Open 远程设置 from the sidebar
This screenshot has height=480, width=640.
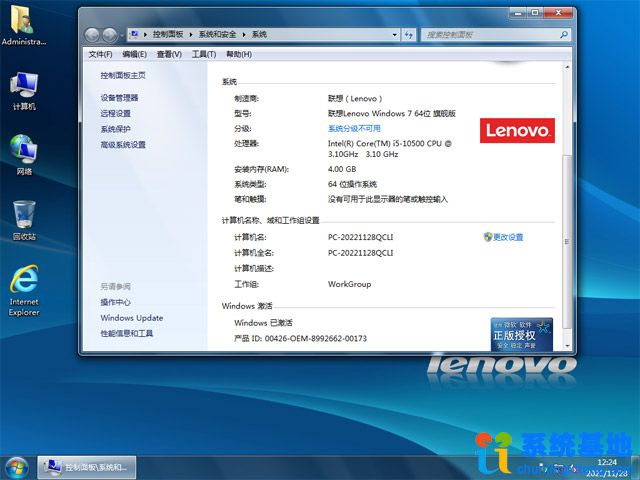[x=116, y=113]
